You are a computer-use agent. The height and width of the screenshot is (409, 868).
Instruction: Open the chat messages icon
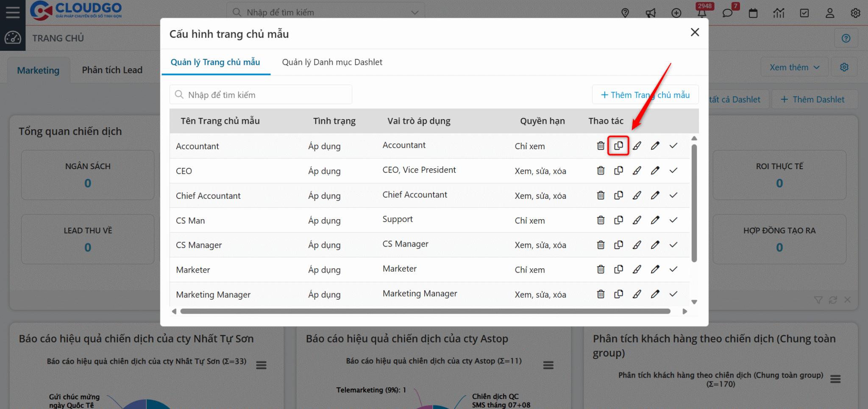(x=727, y=13)
